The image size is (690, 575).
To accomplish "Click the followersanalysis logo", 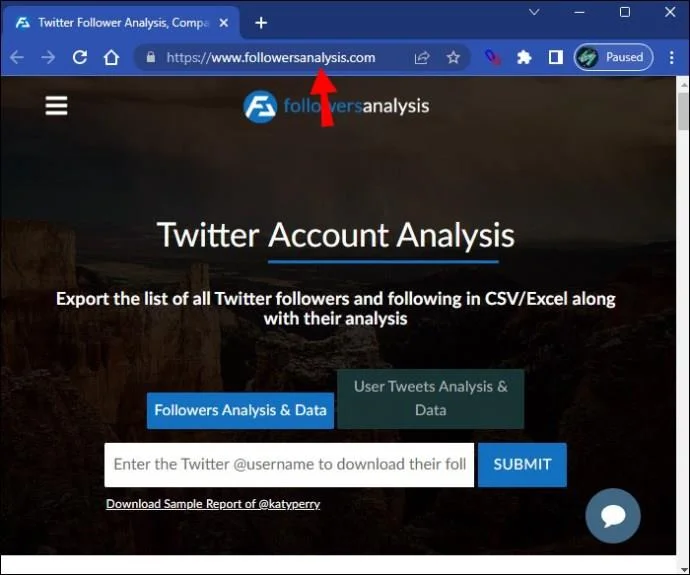I will pos(336,106).
